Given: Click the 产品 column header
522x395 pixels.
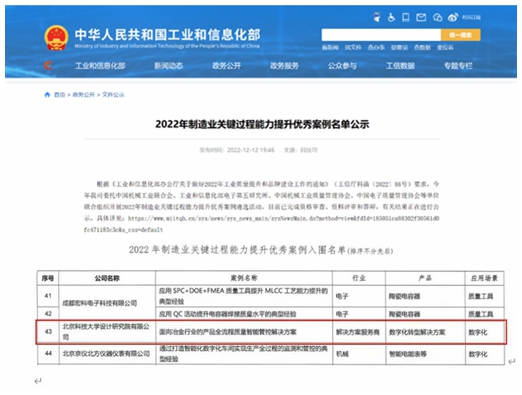Looking at the screenshot, I should 425,278.
